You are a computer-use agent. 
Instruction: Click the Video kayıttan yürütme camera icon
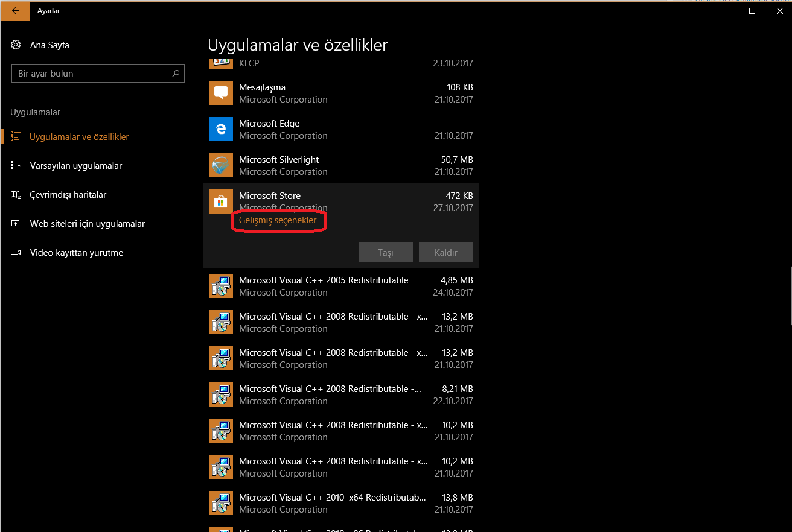click(x=16, y=253)
